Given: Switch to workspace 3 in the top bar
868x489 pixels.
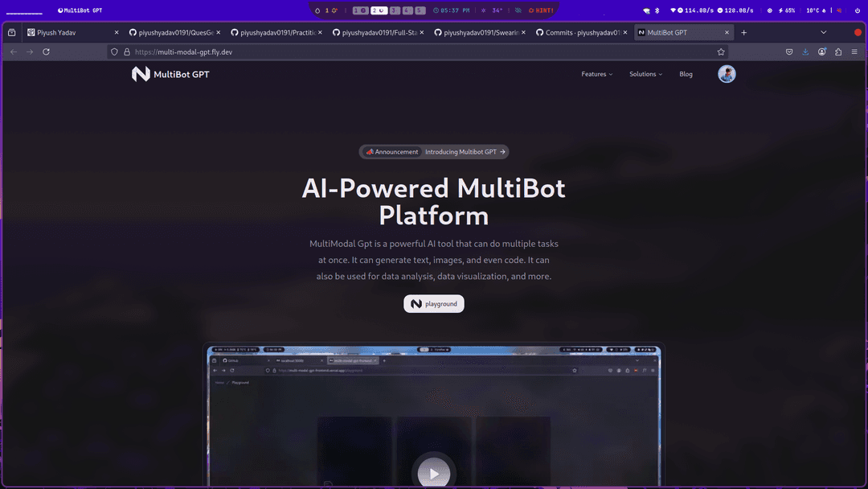Looking at the screenshot, I should click(x=395, y=10).
